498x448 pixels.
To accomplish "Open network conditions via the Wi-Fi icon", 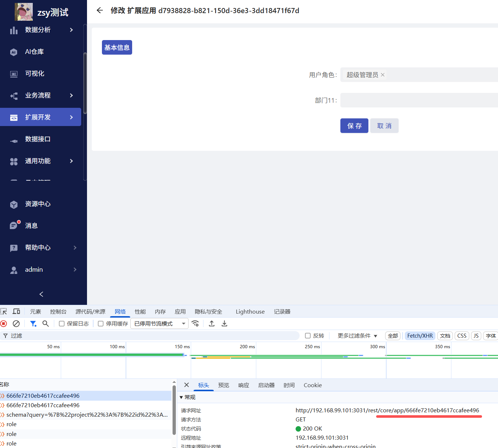I will click(195, 323).
